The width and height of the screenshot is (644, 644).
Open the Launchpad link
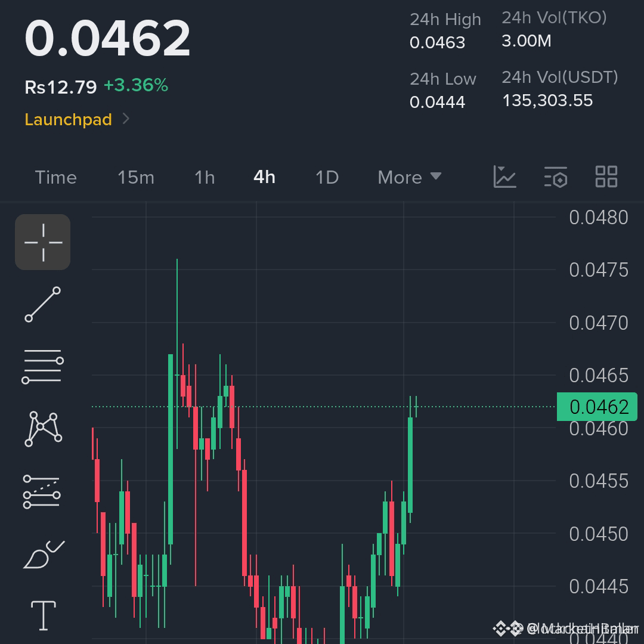(x=68, y=119)
